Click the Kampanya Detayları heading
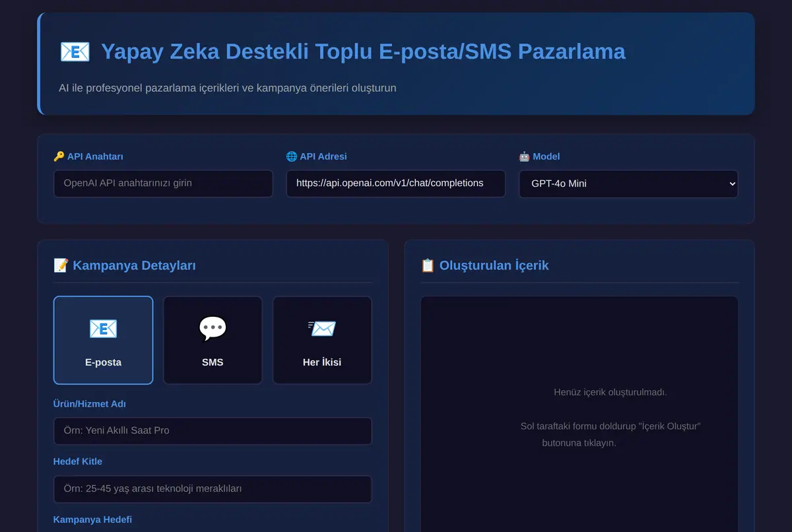The height and width of the screenshot is (532, 792). pos(134,265)
